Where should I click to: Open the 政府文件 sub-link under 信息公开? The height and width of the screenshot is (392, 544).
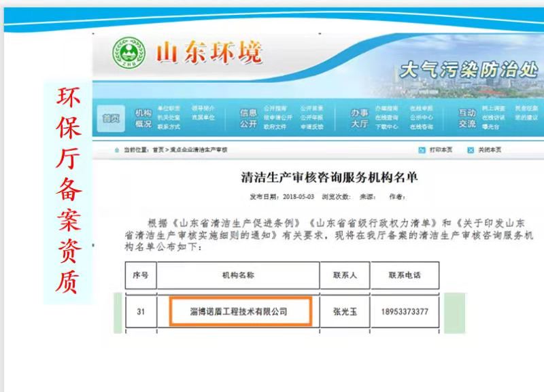(x=275, y=126)
